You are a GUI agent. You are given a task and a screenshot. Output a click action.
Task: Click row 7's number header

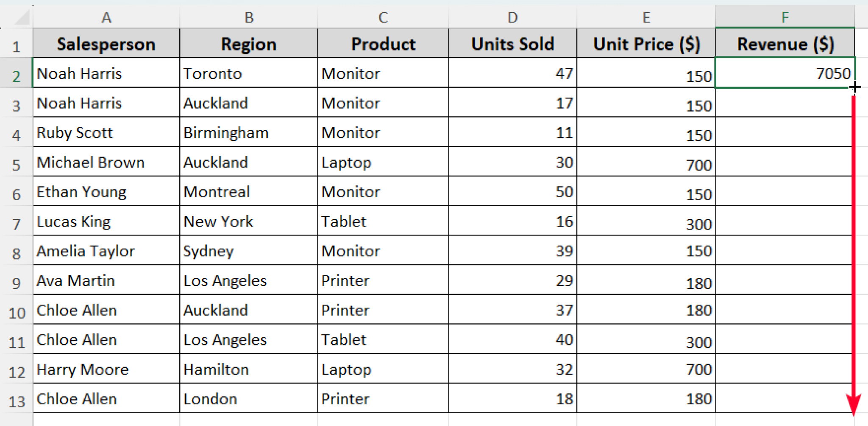pos(17,221)
